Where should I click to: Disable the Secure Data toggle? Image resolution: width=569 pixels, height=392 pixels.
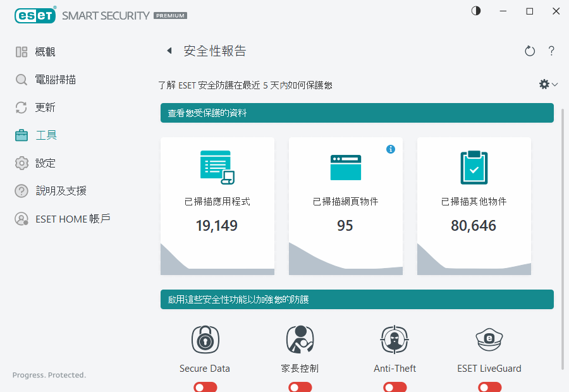(205, 386)
